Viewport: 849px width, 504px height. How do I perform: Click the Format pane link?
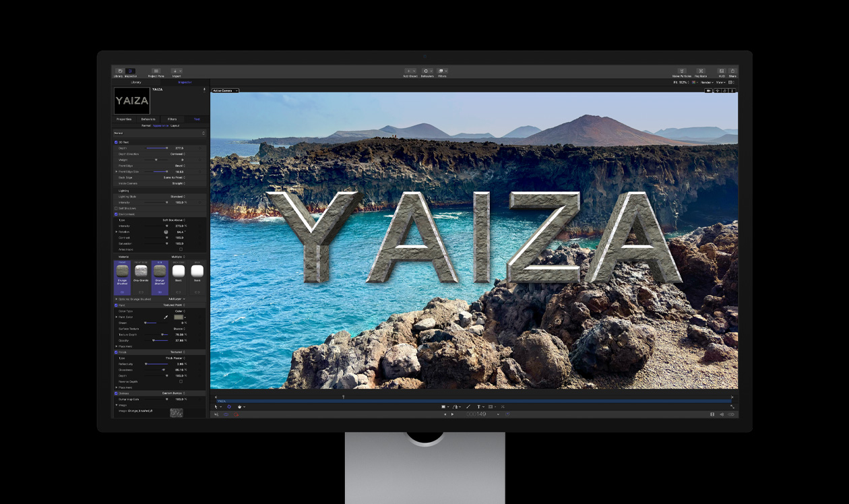[146, 125]
